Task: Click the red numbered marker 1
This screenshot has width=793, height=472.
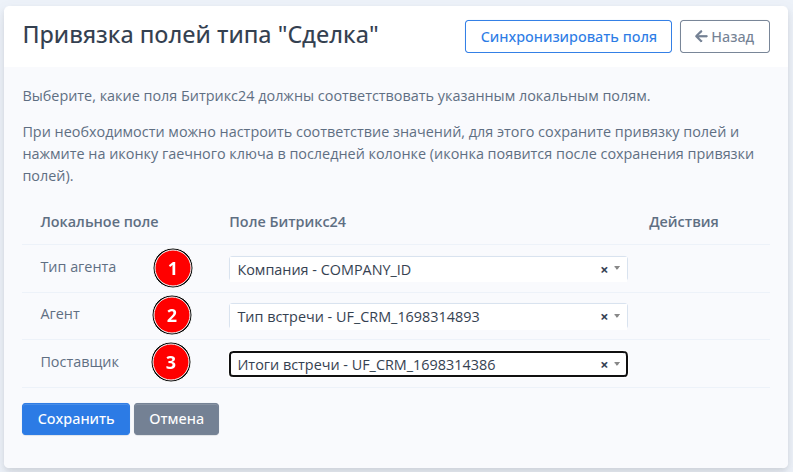Action: pos(172,269)
